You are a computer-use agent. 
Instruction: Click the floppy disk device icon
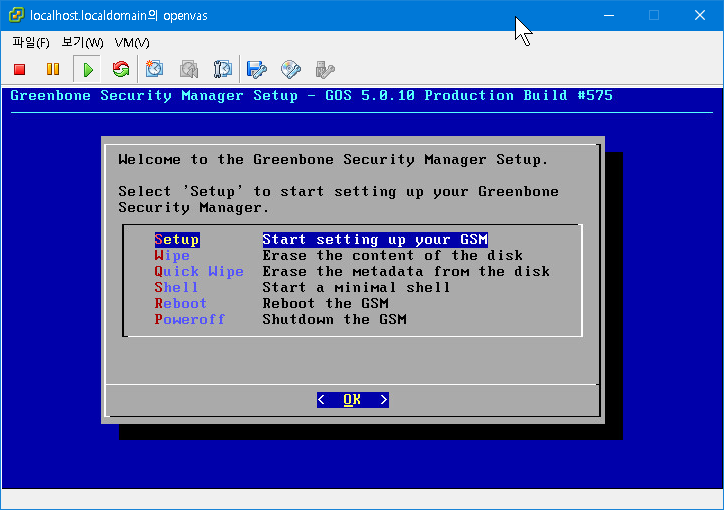(257, 70)
